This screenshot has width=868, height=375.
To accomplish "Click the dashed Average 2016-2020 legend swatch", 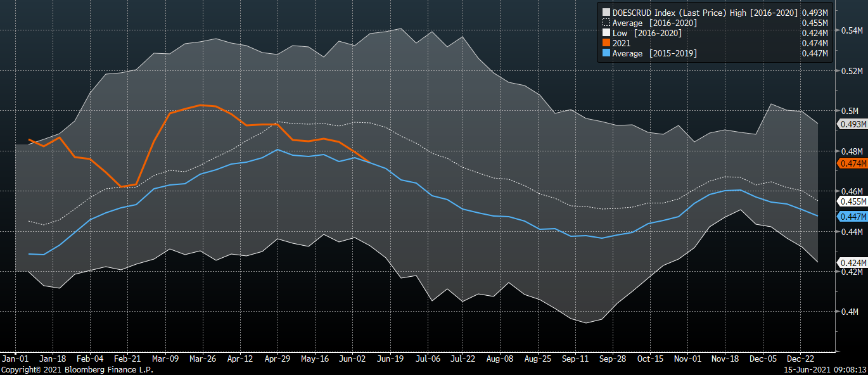I will pyautogui.click(x=606, y=23).
